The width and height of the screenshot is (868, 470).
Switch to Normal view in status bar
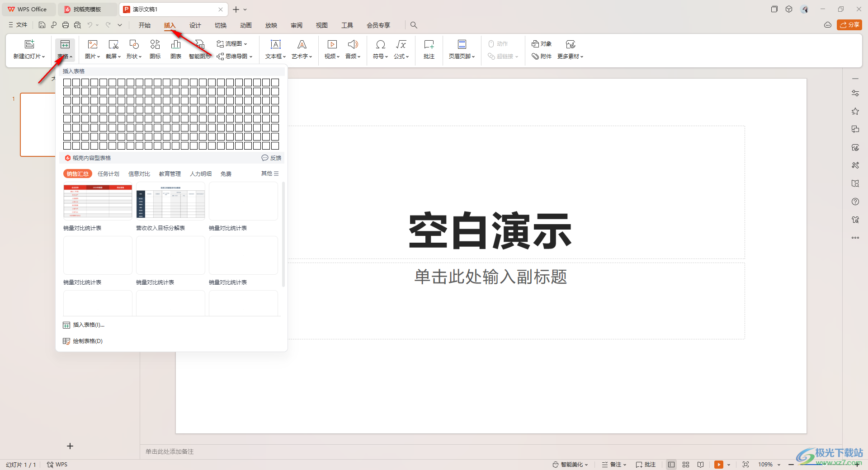pyautogui.click(x=671, y=465)
